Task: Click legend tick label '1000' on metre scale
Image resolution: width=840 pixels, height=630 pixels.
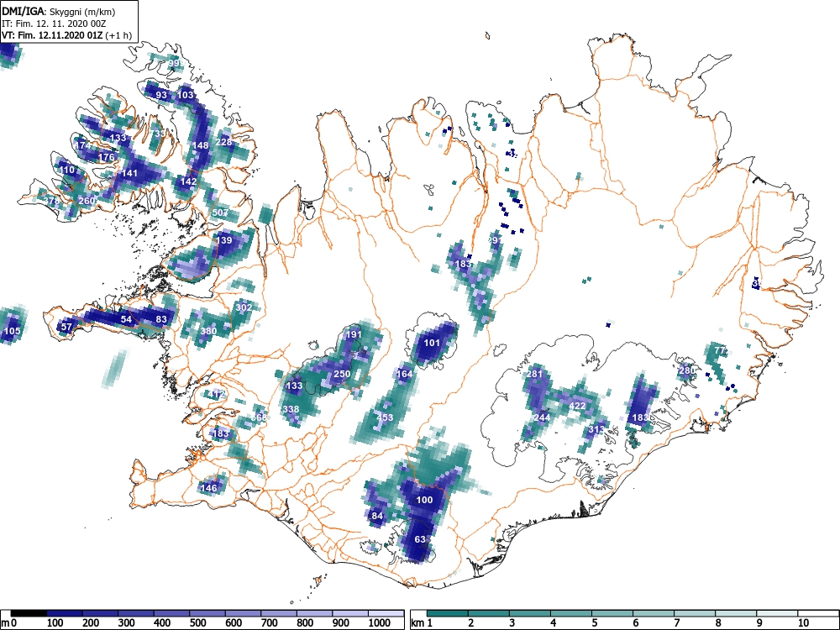Action: (x=380, y=623)
